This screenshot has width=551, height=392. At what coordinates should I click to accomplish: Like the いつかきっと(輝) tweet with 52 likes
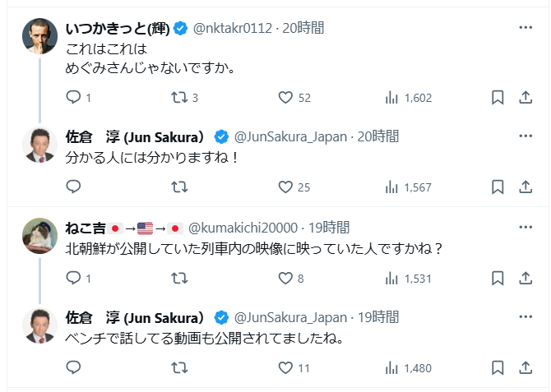click(286, 97)
